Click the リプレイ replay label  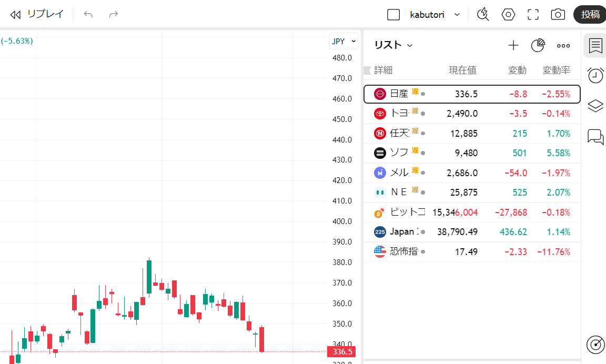click(45, 14)
